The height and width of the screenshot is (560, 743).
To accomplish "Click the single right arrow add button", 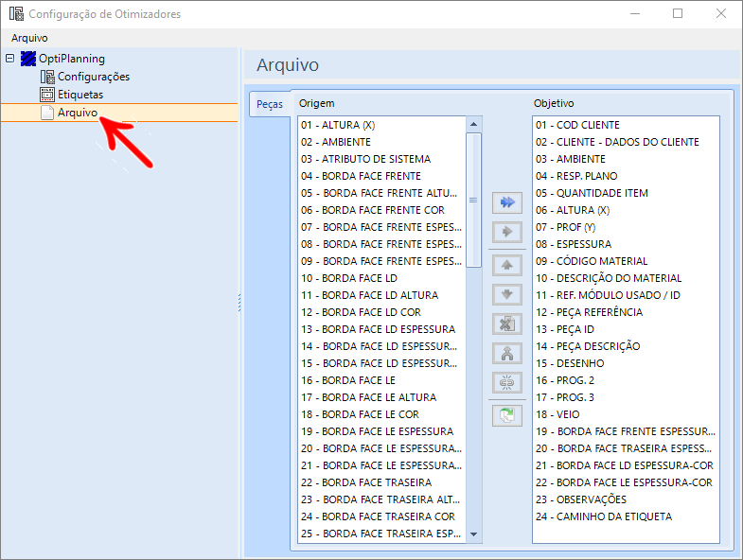I will (x=507, y=232).
